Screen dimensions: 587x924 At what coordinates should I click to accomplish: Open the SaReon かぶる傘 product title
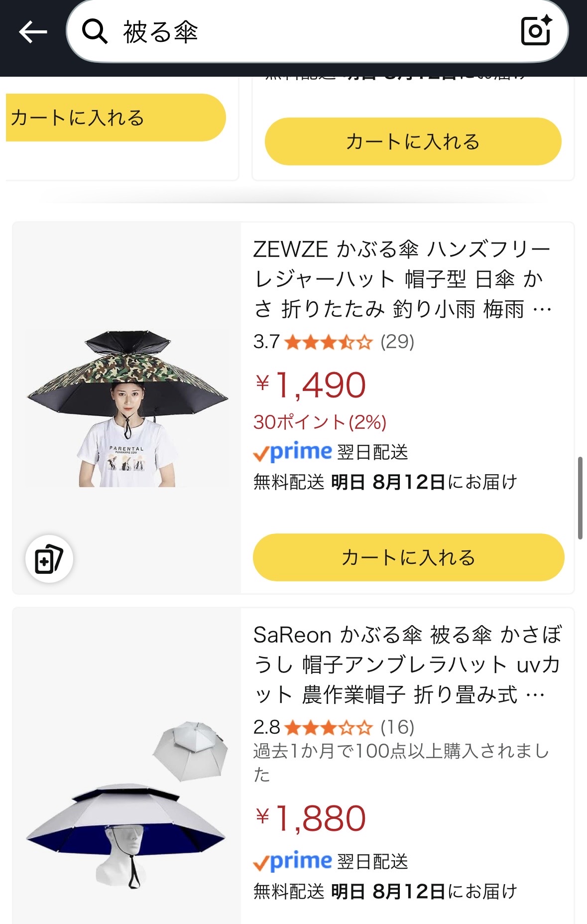[x=406, y=664]
